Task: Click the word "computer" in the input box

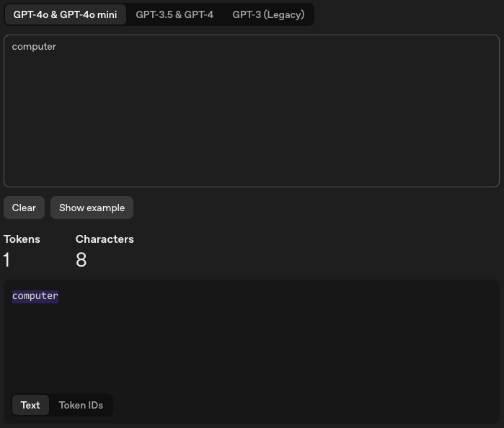Action: [34, 47]
